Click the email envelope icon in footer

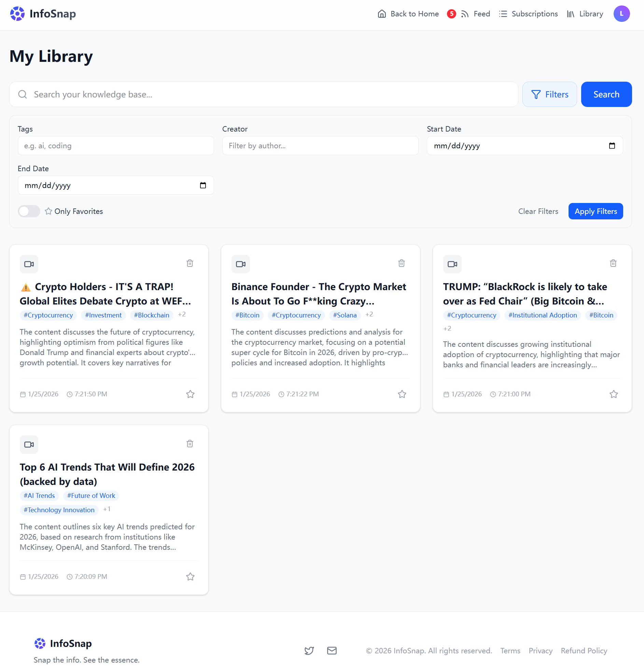coord(332,651)
